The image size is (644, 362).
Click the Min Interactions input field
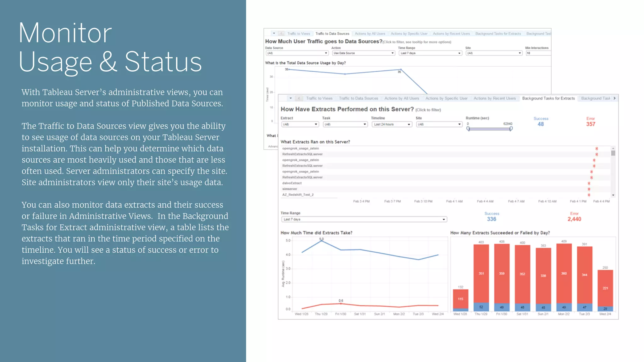tap(538, 53)
